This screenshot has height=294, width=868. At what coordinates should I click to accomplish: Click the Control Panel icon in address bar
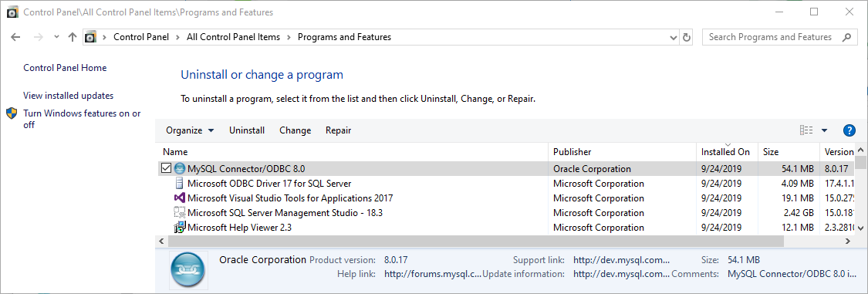tap(90, 37)
